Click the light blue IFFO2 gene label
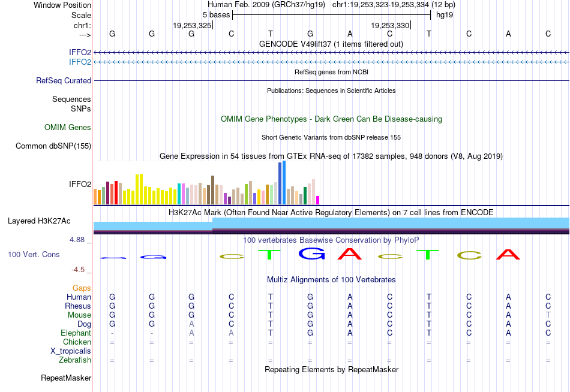 tap(80, 62)
